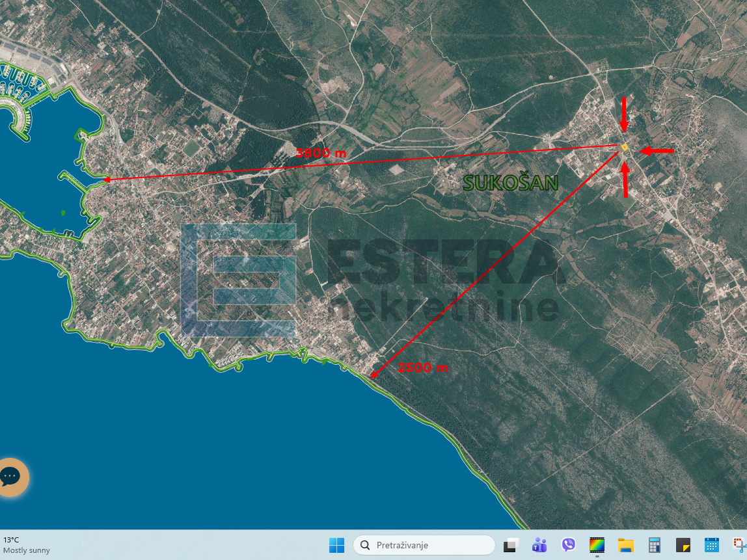Click the Windows Start button
The image size is (747, 560).
pos(337,545)
